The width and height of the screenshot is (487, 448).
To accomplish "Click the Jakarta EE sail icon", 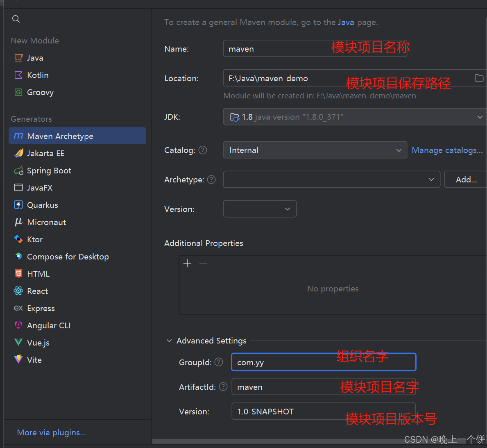I will (x=18, y=153).
